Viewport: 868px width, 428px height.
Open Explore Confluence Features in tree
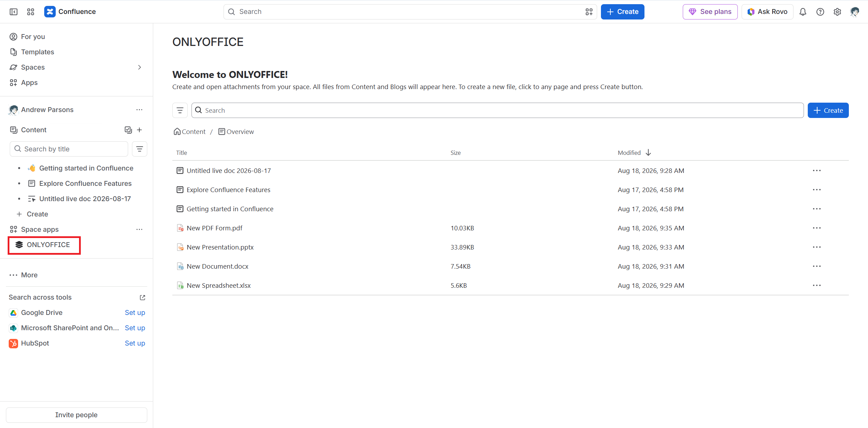[85, 183]
